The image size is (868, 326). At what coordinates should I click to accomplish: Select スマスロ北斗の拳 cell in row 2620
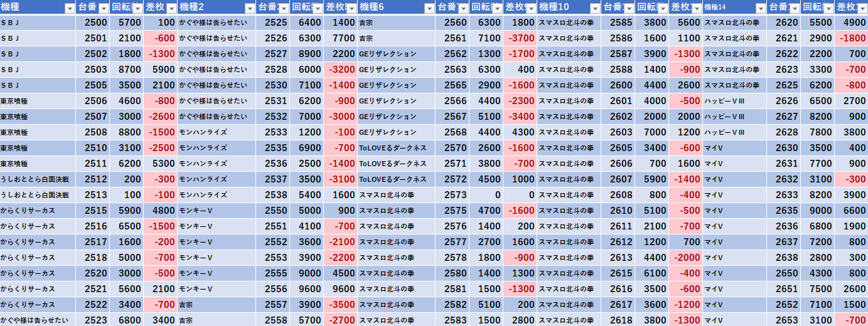point(735,22)
